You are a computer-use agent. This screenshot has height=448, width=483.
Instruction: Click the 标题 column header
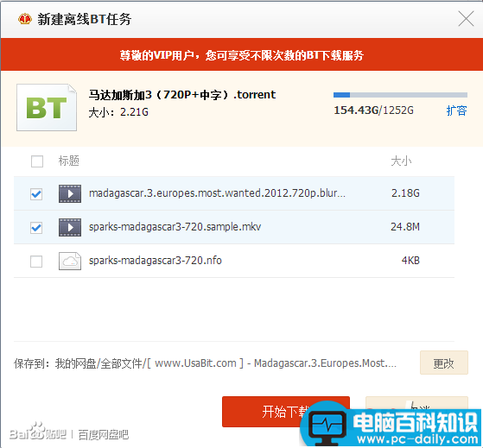click(69, 161)
